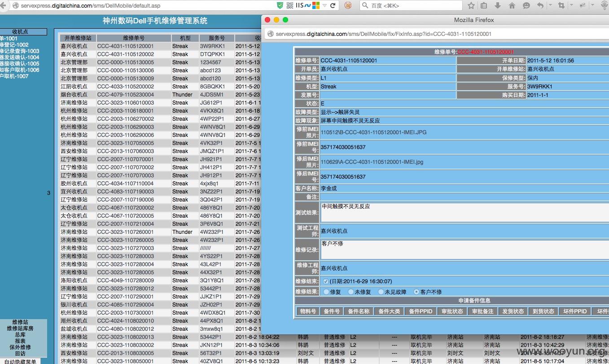Open menu item ending in 1001
The width and height of the screenshot is (609, 364).
(9, 39)
